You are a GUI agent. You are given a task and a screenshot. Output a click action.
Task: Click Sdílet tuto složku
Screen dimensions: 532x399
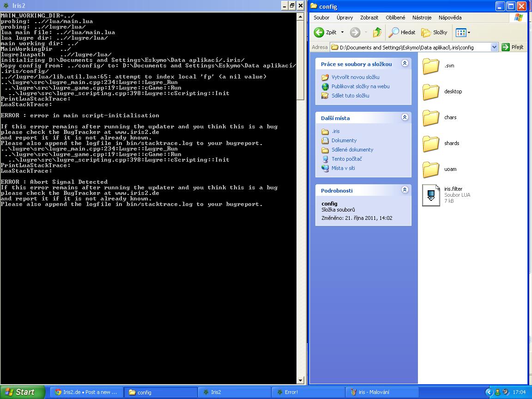[350, 96]
